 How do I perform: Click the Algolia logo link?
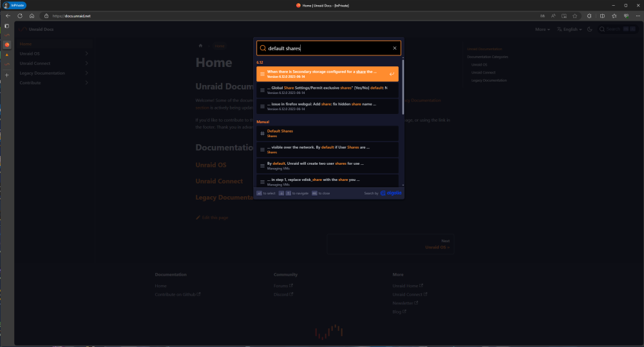pyautogui.click(x=391, y=193)
